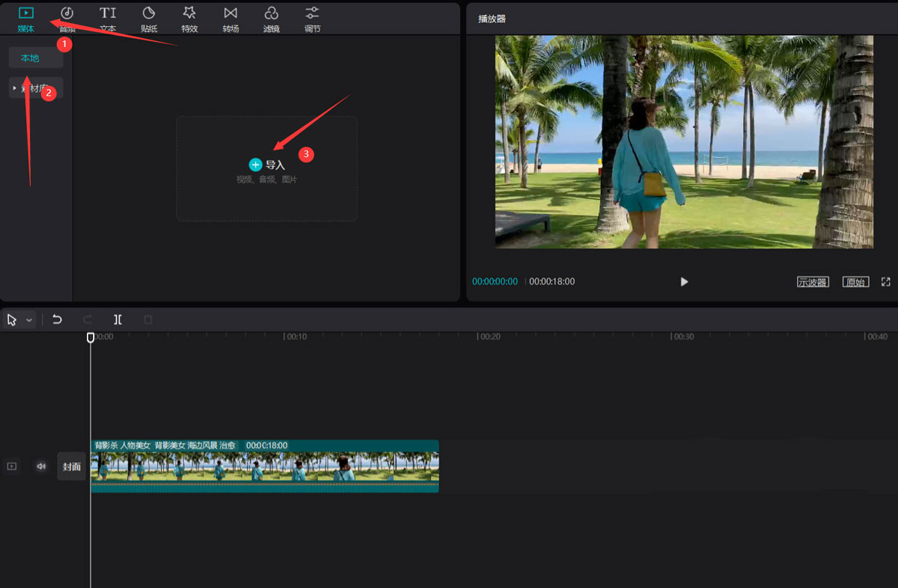Click the 封面 cover button on track
This screenshot has height=588, width=898.
pyautogui.click(x=72, y=466)
